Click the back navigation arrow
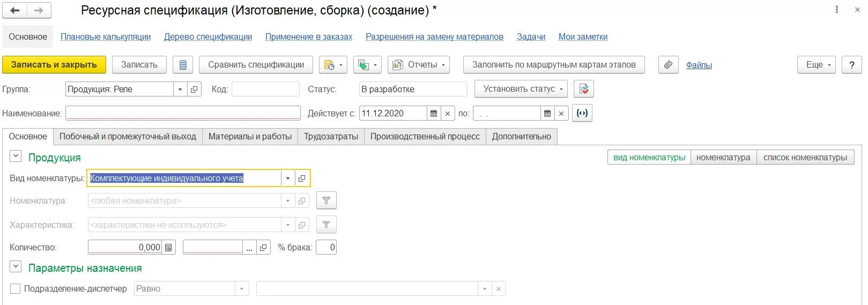The width and height of the screenshot is (868, 305). tap(15, 10)
